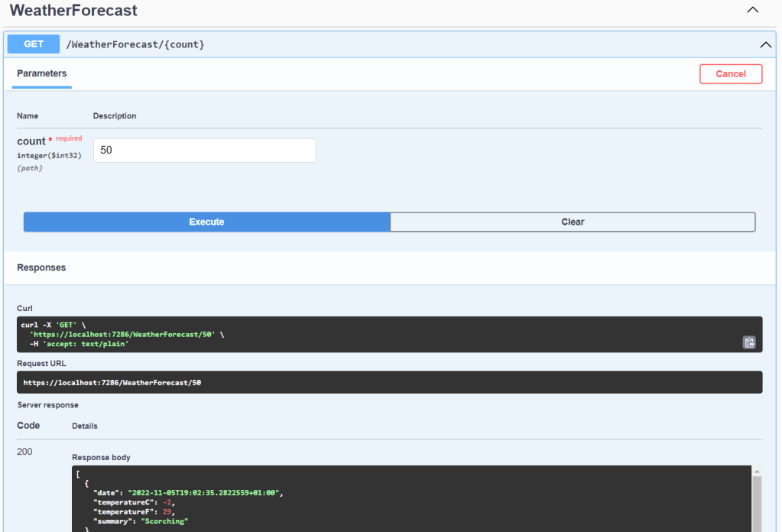This screenshot has width=782, height=532.
Task: Clear the response with Clear button
Action: [573, 222]
